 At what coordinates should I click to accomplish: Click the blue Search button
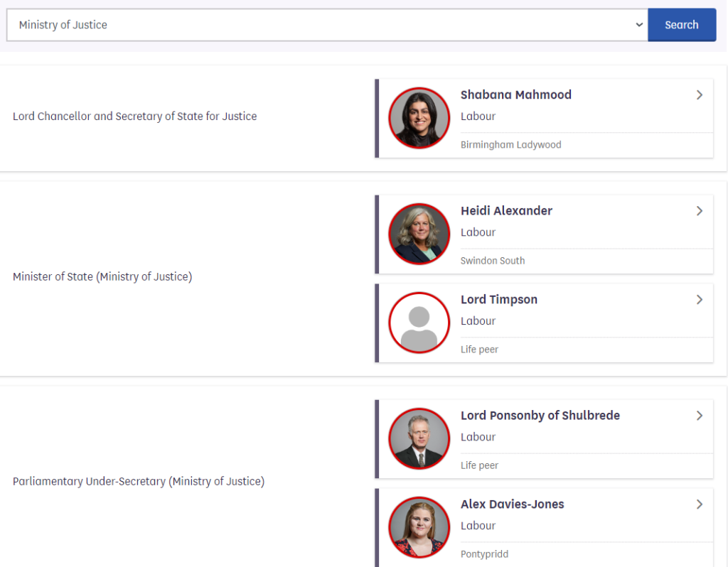click(x=682, y=25)
